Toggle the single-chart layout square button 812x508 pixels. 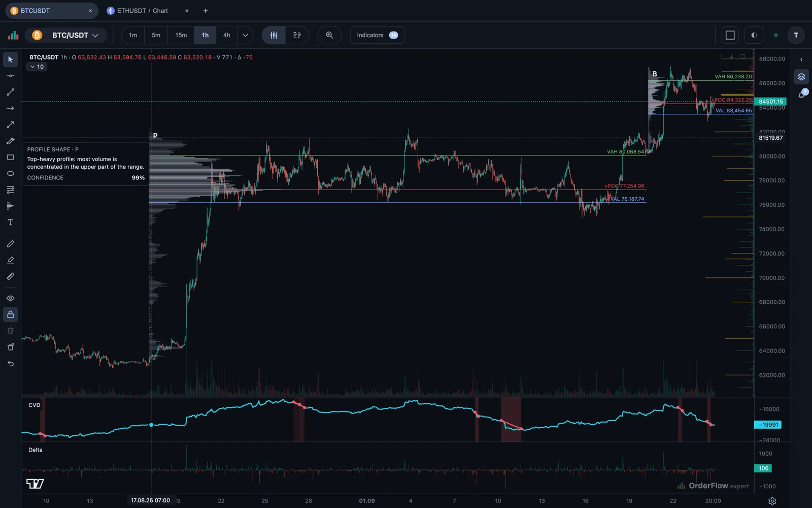tap(730, 35)
